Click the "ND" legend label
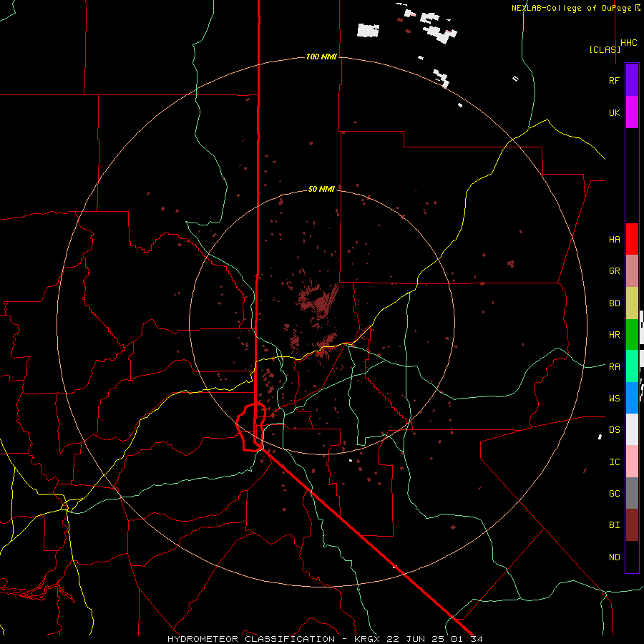The height and width of the screenshot is (644, 644). click(614, 557)
